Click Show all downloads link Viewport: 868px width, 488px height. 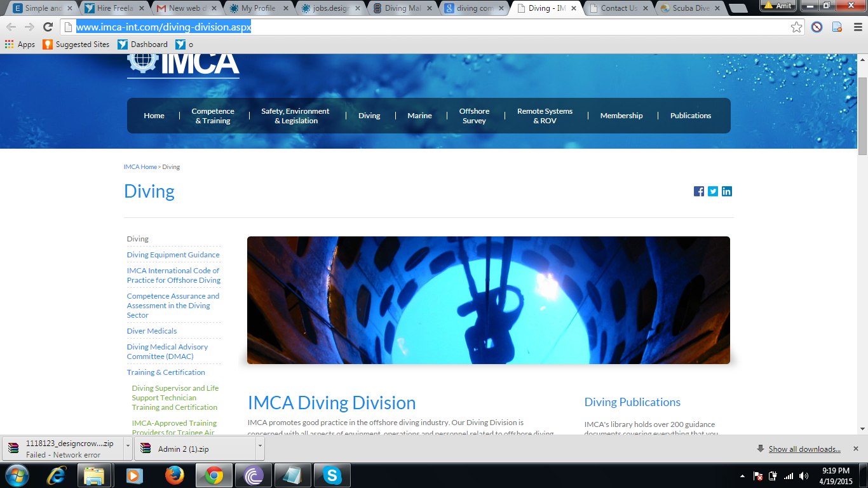pos(804,449)
